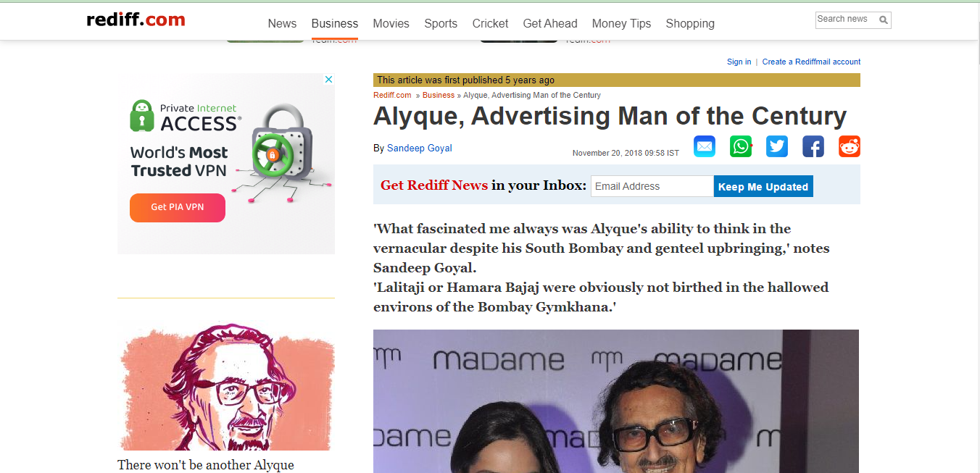Go to the Movies section

click(391, 23)
